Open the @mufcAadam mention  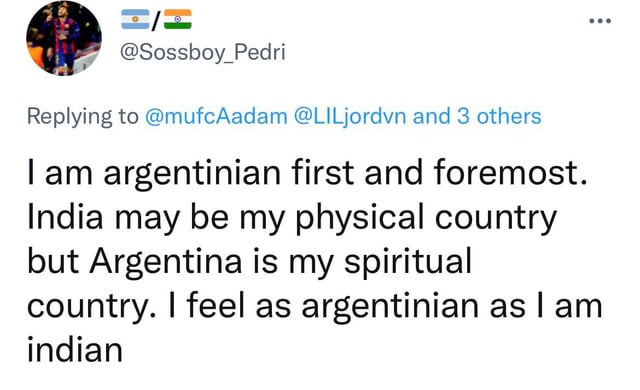point(216,116)
